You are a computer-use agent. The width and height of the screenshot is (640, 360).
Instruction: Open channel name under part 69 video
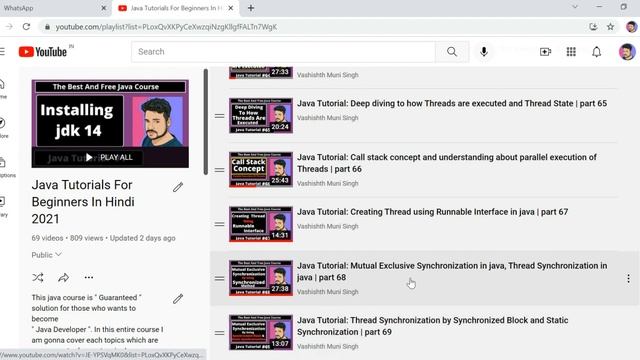(327, 346)
